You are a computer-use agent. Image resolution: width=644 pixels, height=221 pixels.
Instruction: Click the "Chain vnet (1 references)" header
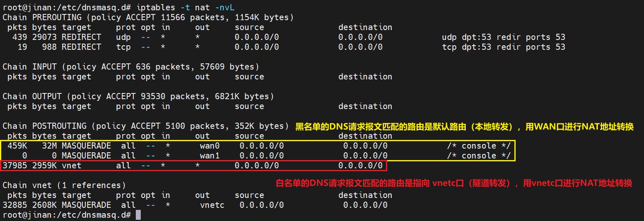coord(64,185)
